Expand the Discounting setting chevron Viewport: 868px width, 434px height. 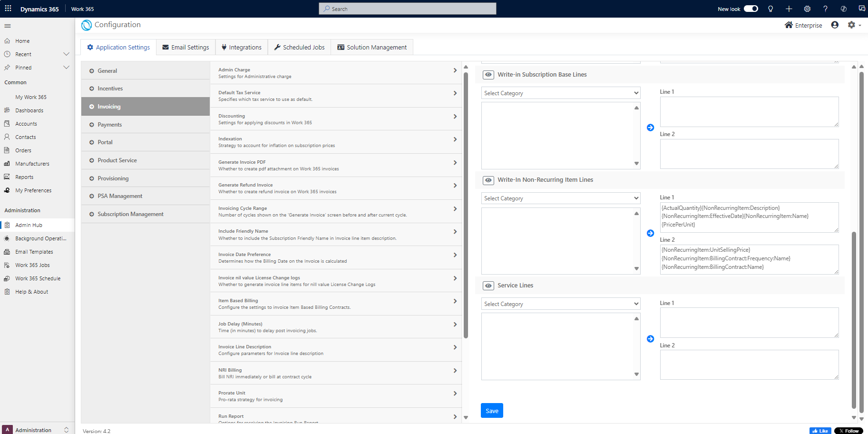coord(455,117)
